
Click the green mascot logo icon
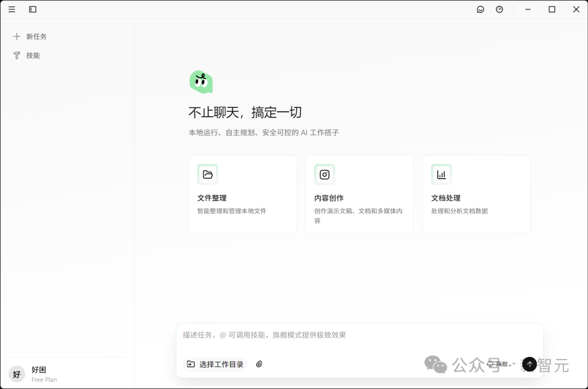[201, 81]
